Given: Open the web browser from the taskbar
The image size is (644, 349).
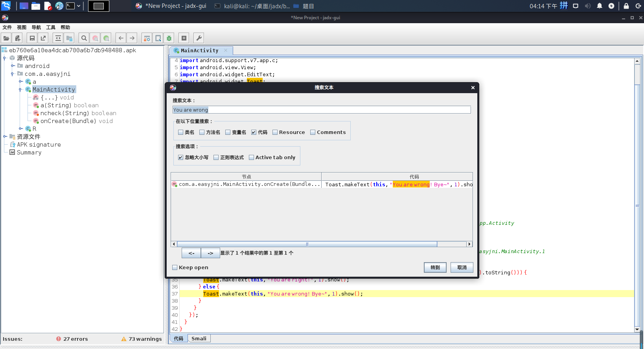Looking at the screenshot, I should (x=59, y=6).
